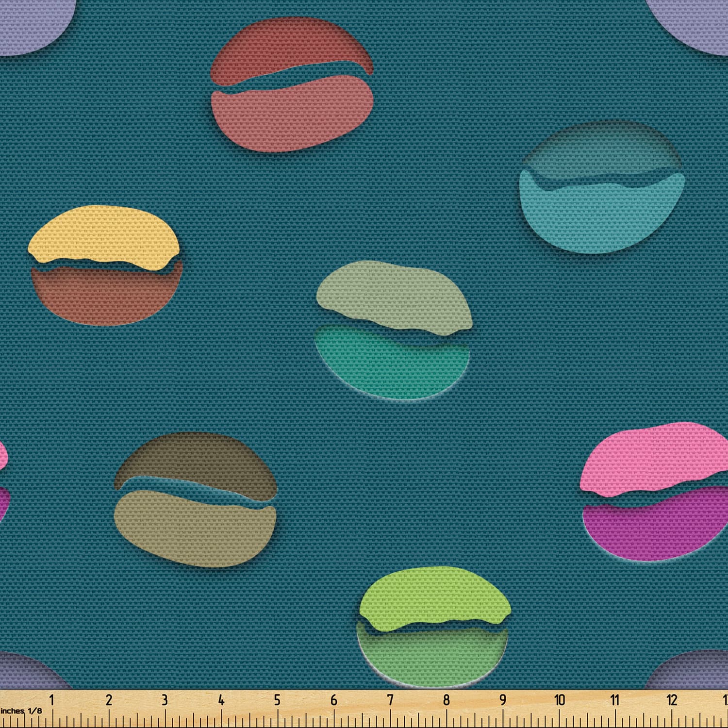728x728 pixels.
Task: Click the number 10 on ruler
Action: click(560, 700)
